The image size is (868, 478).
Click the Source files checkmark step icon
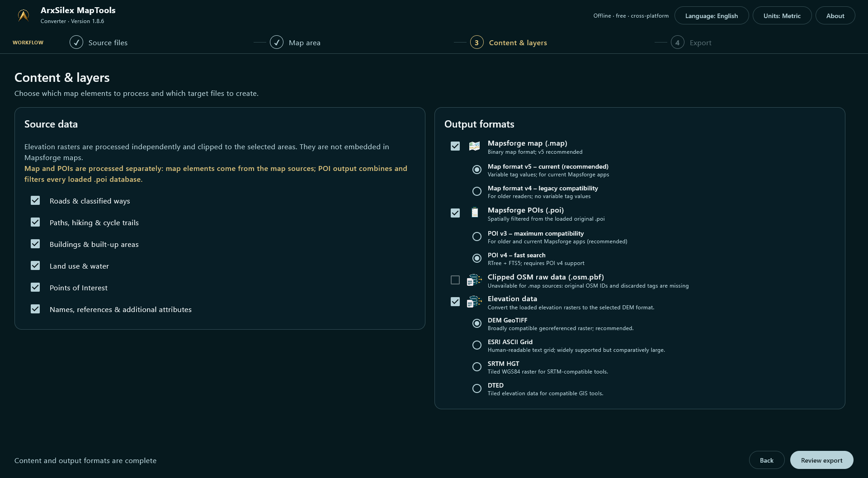(76, 43)
